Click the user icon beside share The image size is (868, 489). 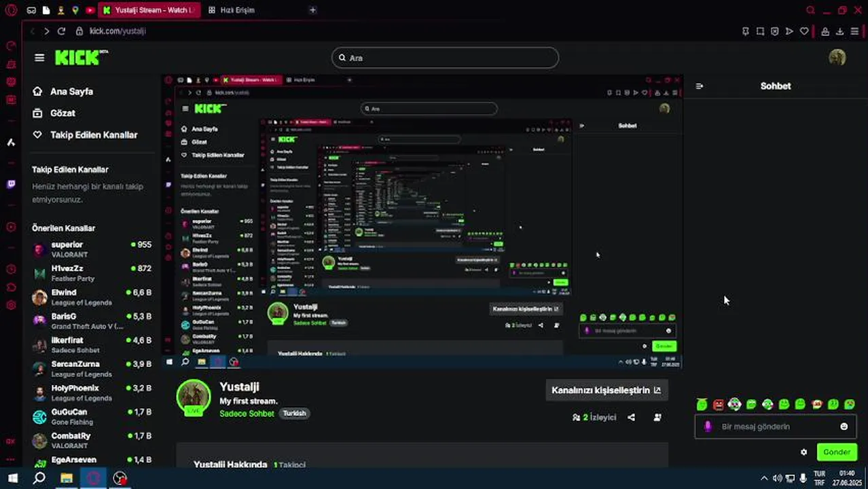pyautogui.click(x=657, y=418)
